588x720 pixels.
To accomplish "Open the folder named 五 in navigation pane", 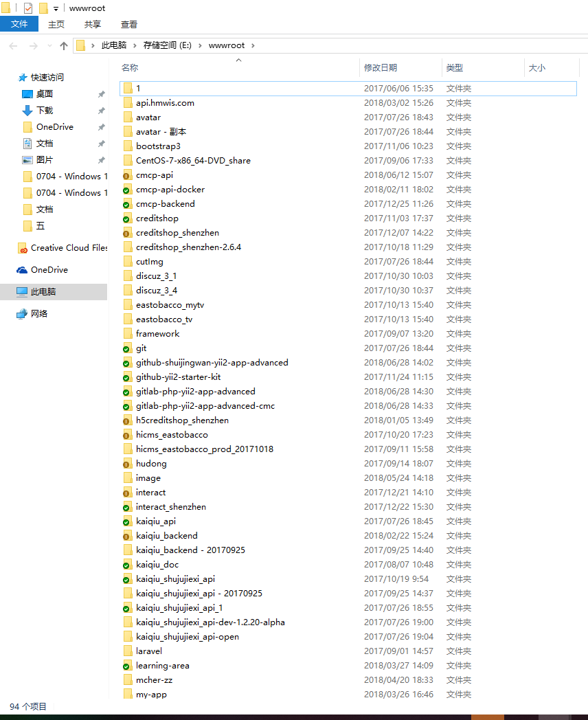I will pos(41,226).
